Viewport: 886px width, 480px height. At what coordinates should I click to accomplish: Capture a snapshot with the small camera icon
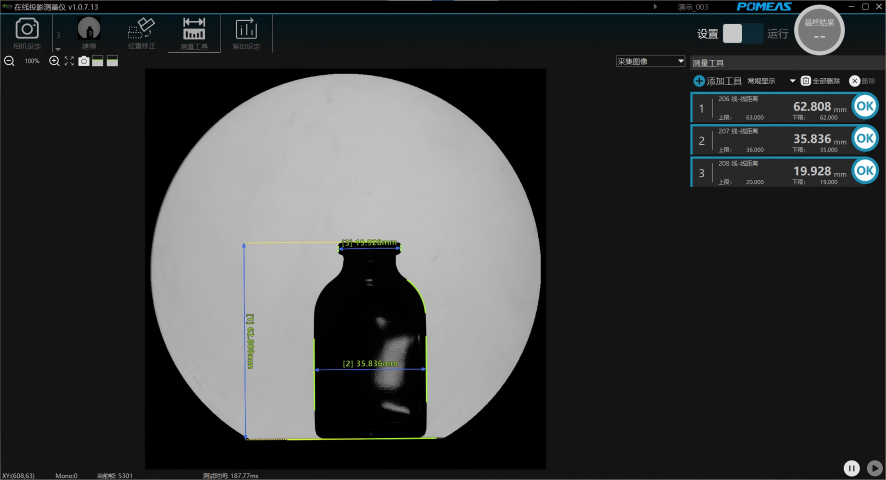click(x=84, y=61)
